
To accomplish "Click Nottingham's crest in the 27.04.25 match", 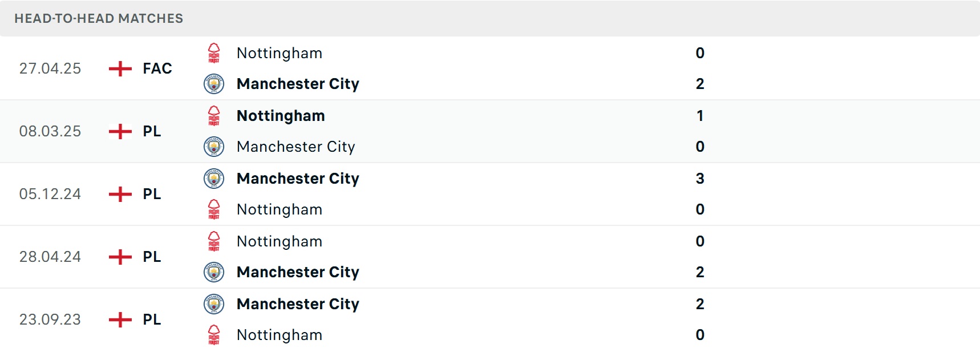I will [214, 53].
